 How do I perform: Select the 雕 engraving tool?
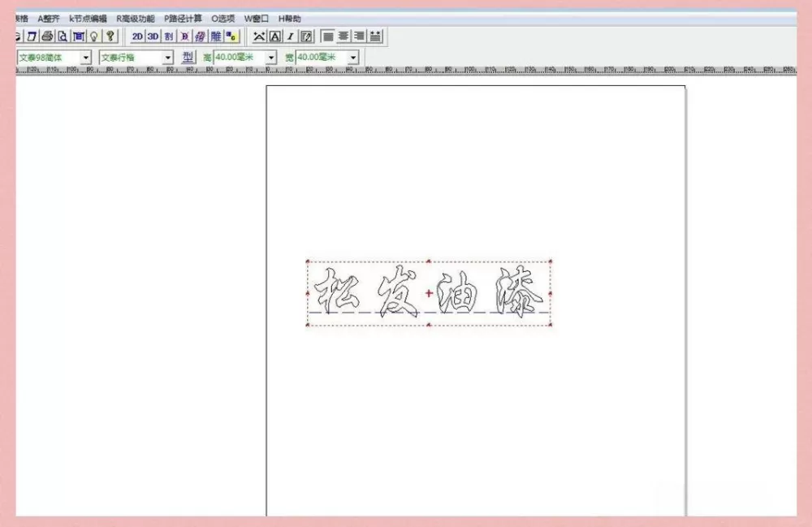click(216, 37)
